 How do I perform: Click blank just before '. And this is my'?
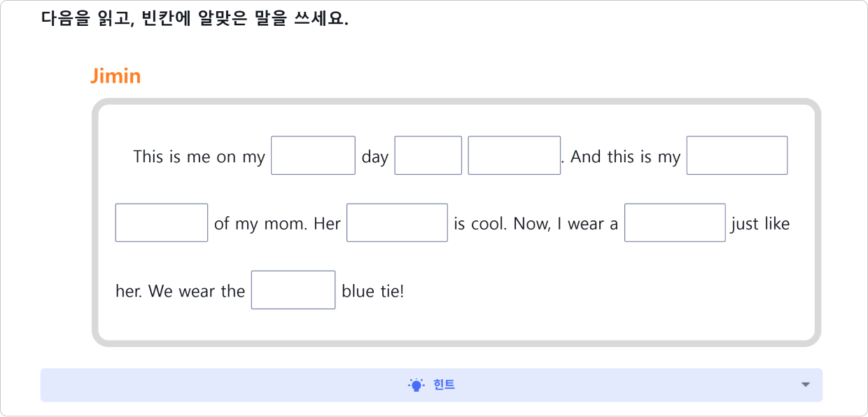514,155
